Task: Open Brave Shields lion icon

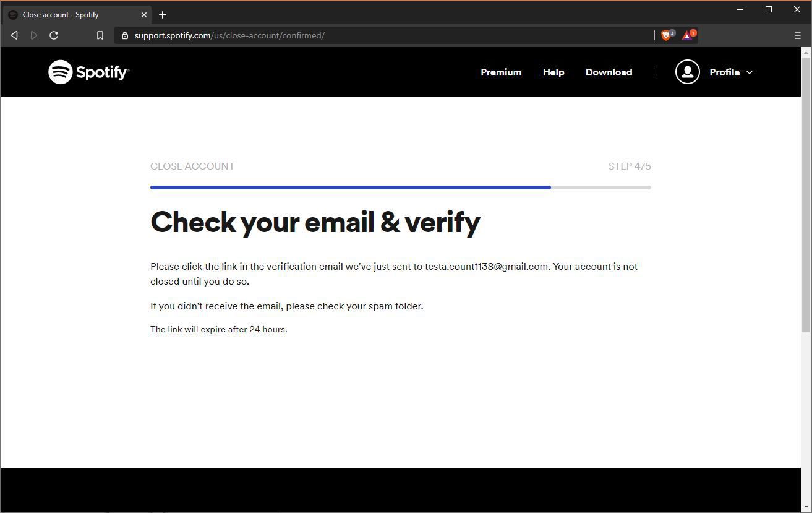Action: pyautogui.click(x=666, y=35)
